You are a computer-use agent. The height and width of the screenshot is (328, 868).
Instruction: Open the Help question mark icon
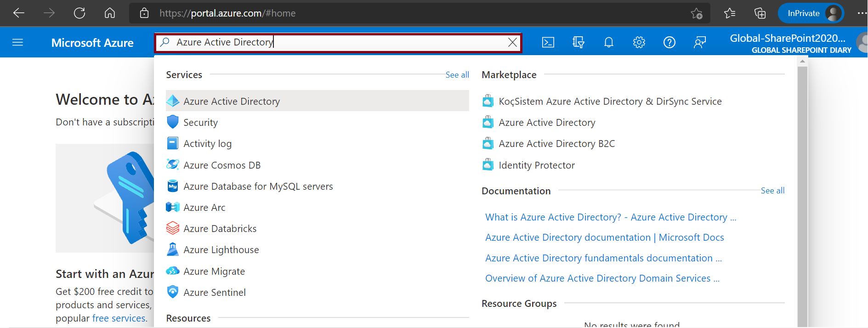tap(669, 43)
